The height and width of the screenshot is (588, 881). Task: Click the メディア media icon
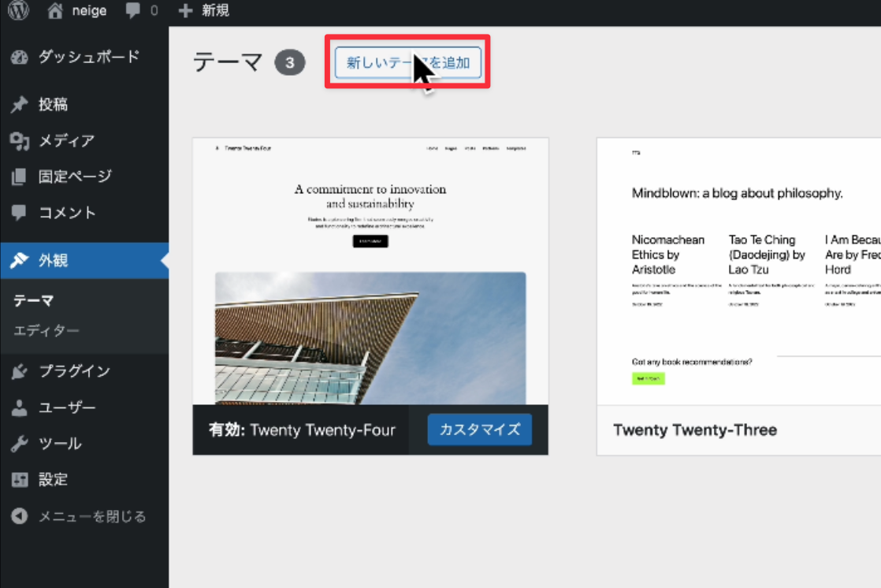pyautogui.click(x=20, y=141)
